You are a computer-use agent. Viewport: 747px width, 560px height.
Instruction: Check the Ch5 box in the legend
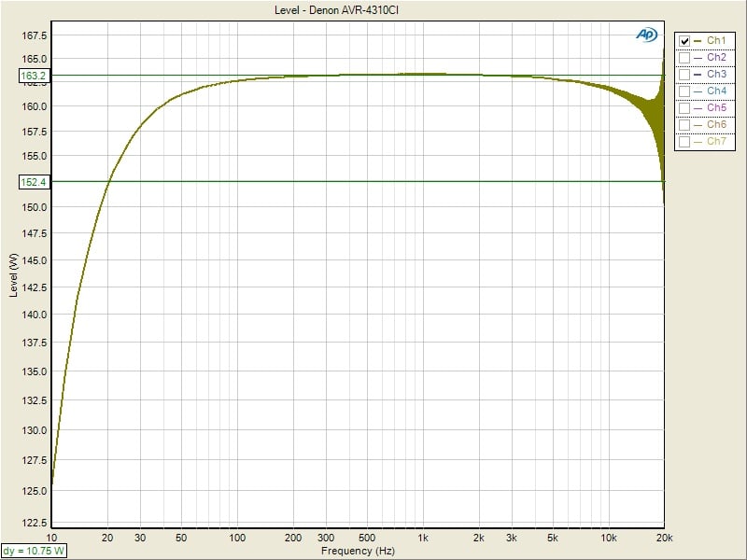click(x=685, y=108)
